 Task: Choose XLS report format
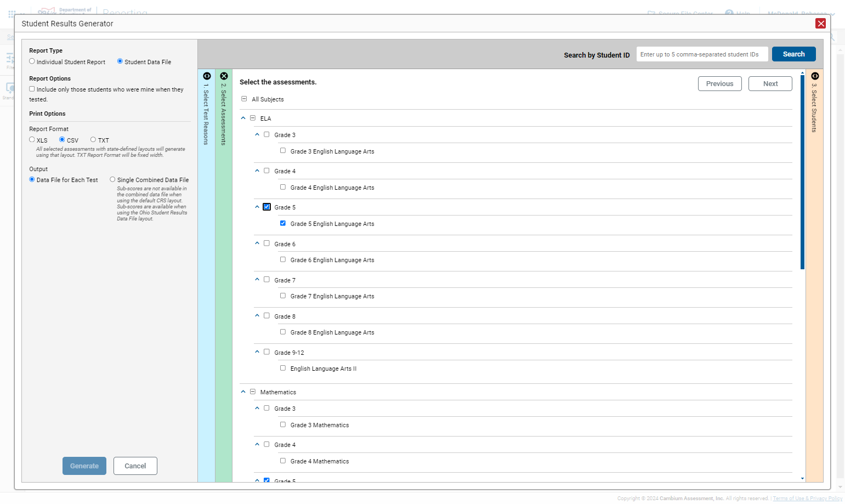coord(32,140)
